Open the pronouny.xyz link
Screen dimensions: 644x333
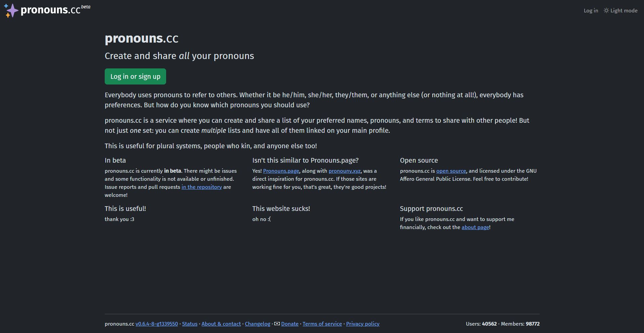344,171
